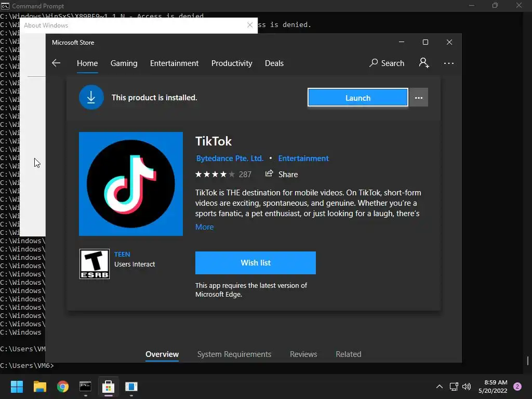Click the Microsoft Edge requirement note
The width and height of the screenshot is (532, 399).
point(251,290)
